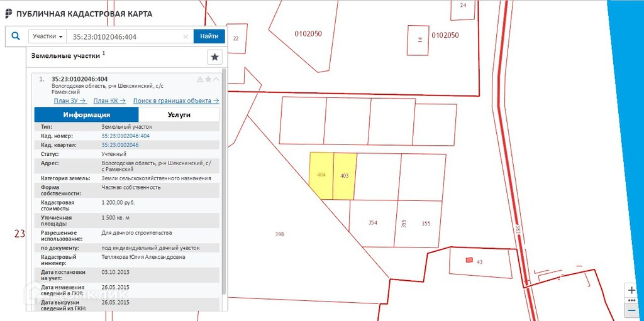The image size is (644, 321).
Task: Click the Найти button
Action: (209, 36)
